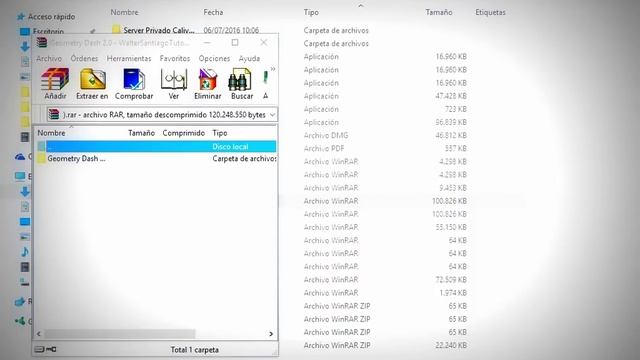Click the right scroll arrow in WinRAR

(x=271, y=334)
